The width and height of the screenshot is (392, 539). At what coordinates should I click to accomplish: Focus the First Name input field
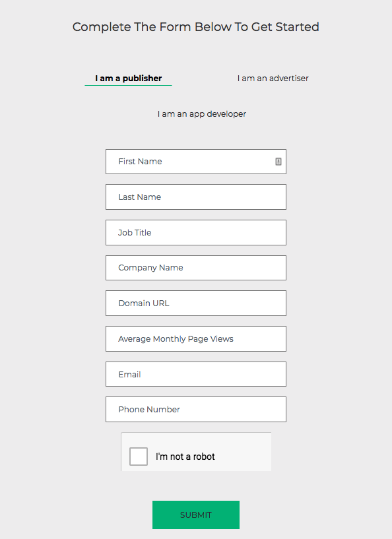(x=196, y=162)
